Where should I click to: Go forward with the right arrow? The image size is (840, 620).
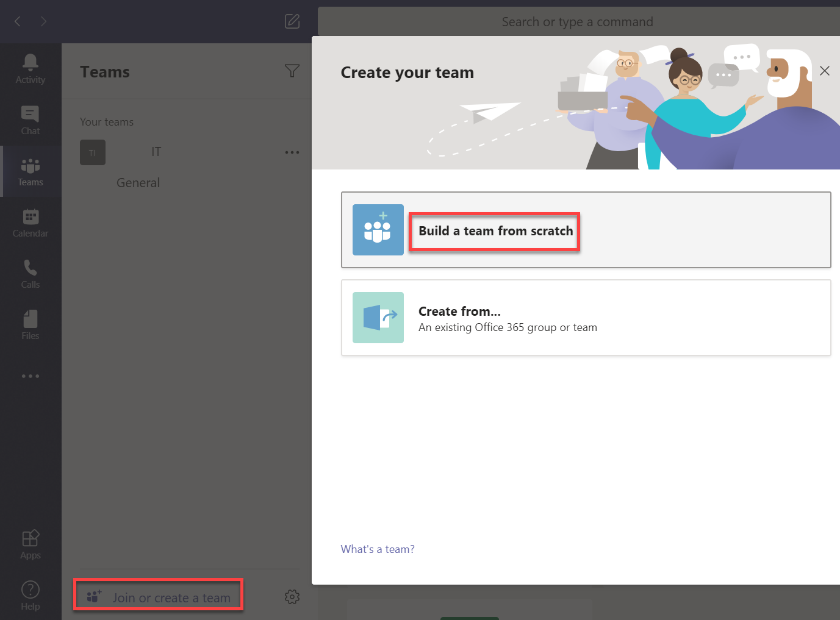click(43, 21)
